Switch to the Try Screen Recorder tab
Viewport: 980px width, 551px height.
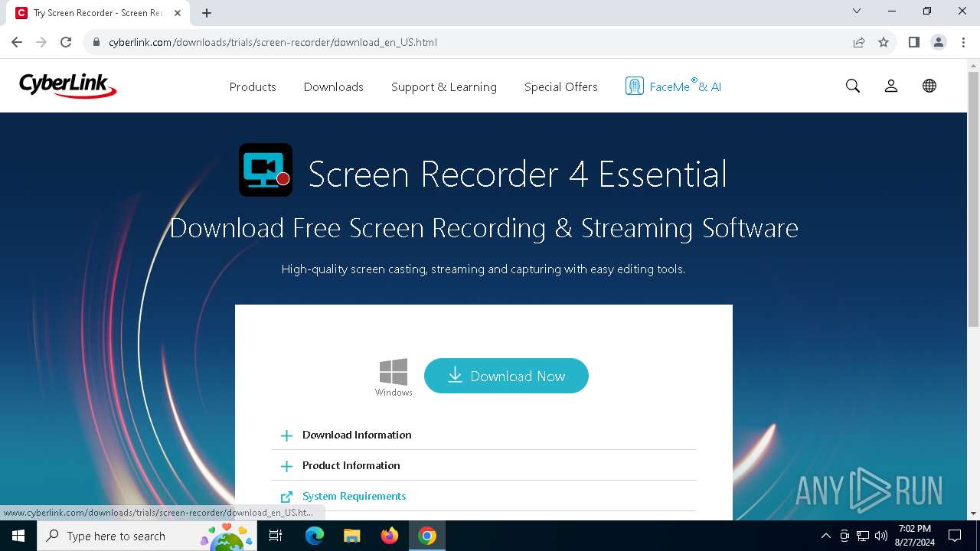pos(98,13)
